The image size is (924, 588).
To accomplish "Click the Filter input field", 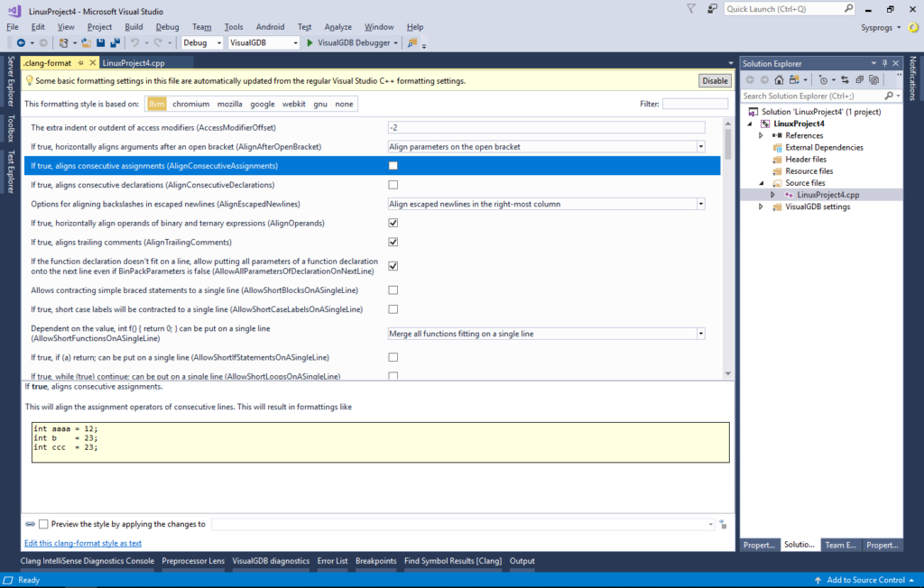I will click(x=695, y=103).
